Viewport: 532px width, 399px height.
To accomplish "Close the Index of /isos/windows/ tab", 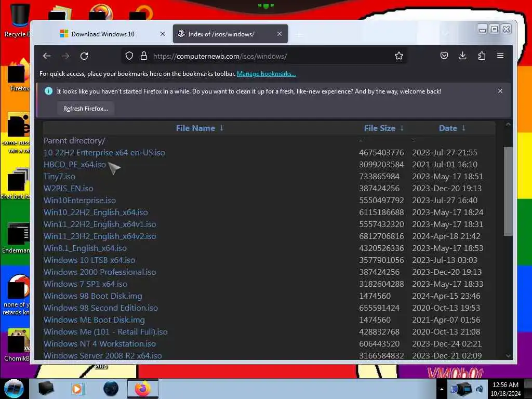I will [279, 34].
